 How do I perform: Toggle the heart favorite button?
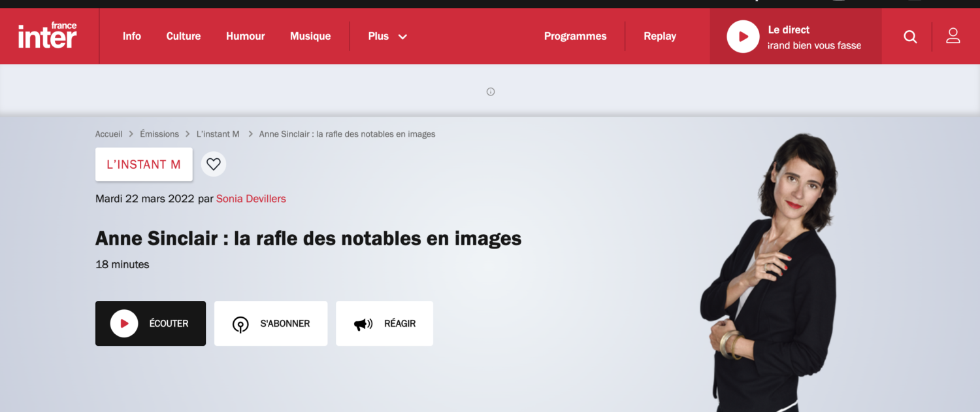214,164
